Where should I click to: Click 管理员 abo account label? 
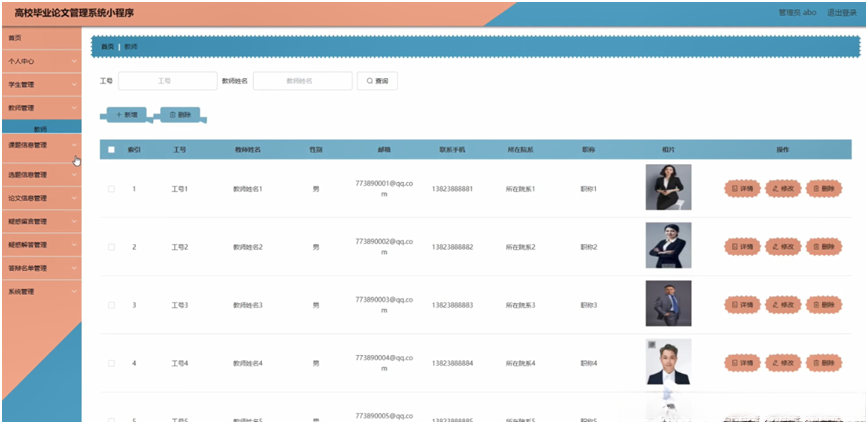[797, 13]
